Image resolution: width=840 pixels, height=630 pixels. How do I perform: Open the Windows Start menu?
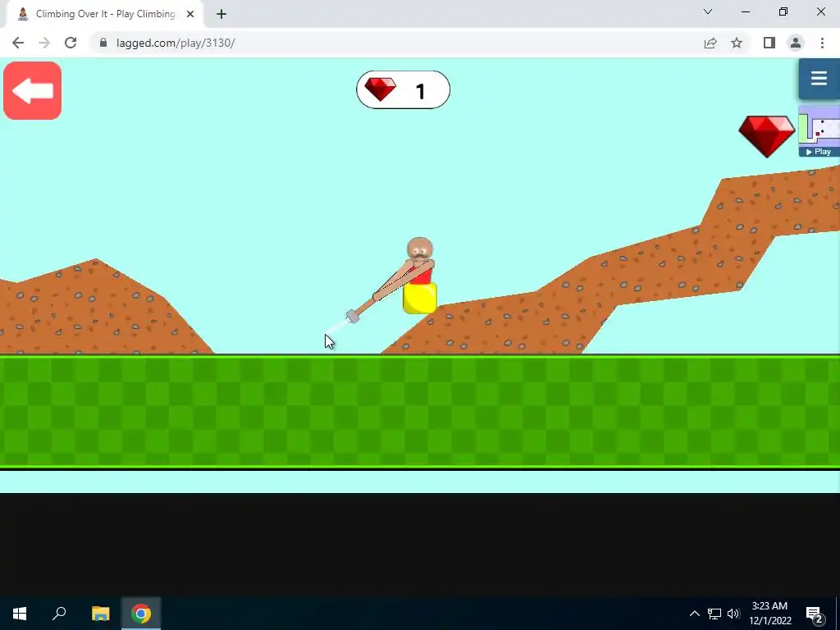click(x=20, y=614)
